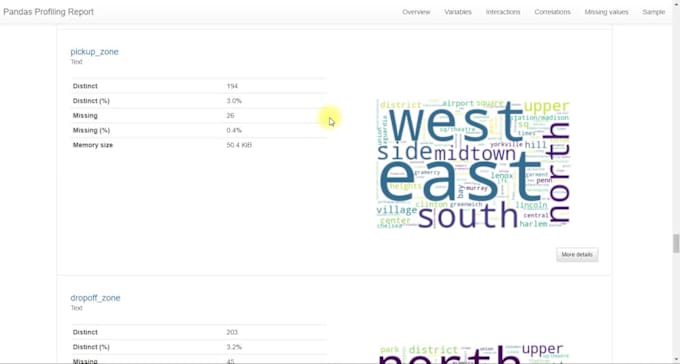Select the pickup_zone Memory size row
680x364 pixels.
click(x=199, y=145)
